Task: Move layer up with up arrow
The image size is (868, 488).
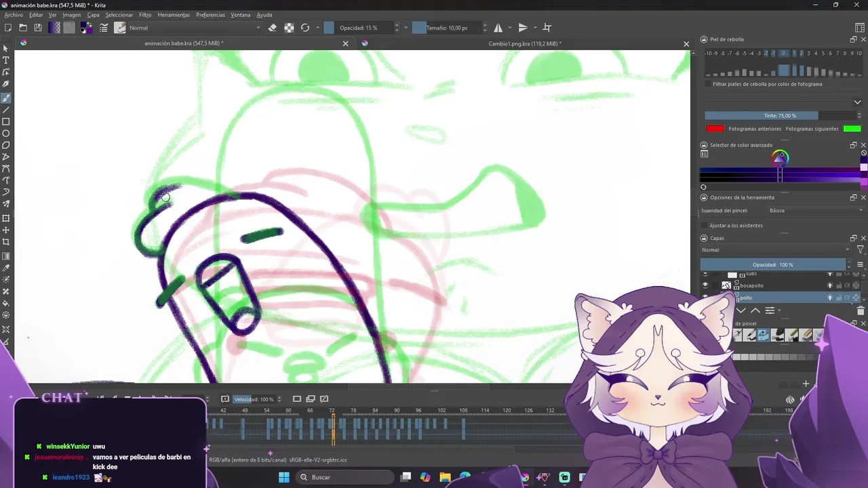Action: (x=755, y=310)
